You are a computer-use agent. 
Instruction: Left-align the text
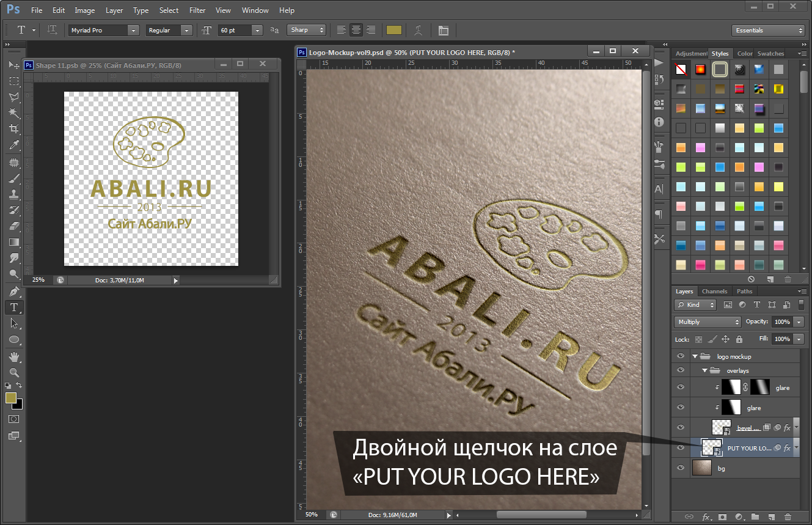pos(341,30)
